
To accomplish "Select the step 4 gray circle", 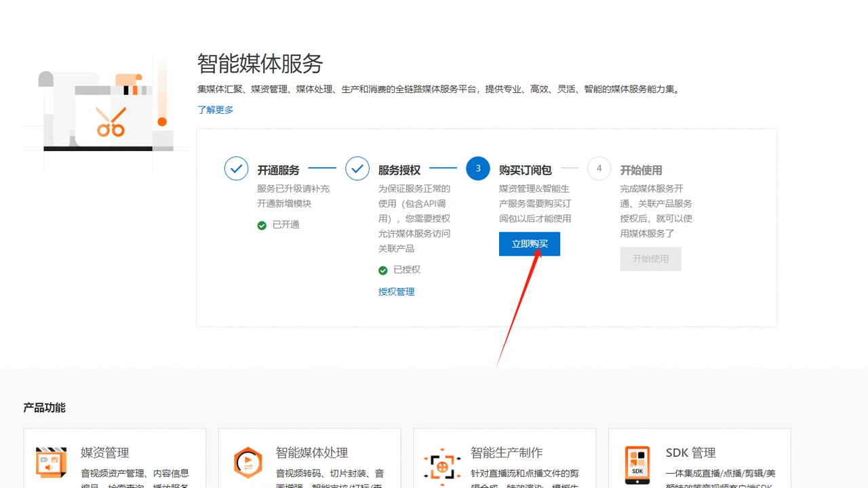I will click(x=599, y=169).
